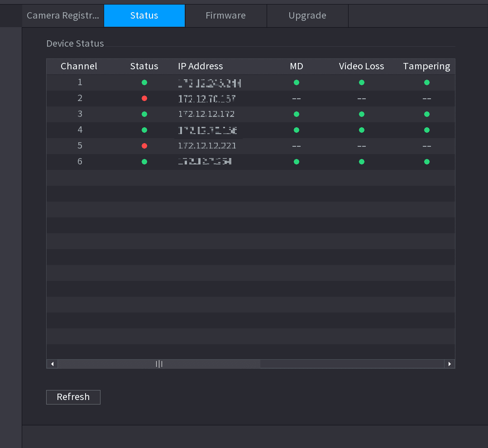
Task: Click the Device Status section heading
Action: 75,43
